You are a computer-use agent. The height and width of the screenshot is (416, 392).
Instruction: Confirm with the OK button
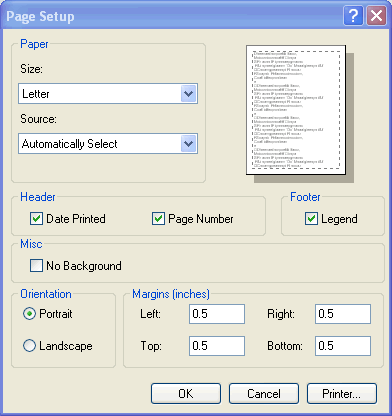pos(186,394)
